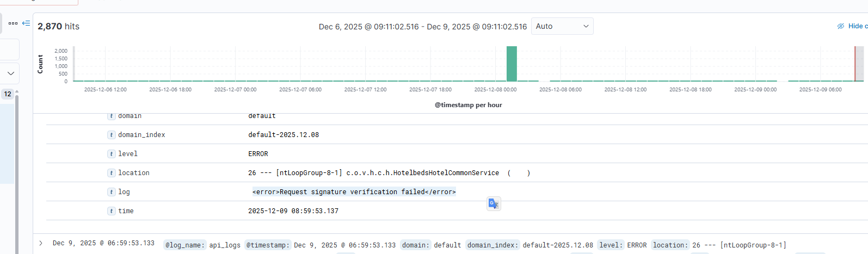868x254 pixels.
Task: Click the 12 fields count badge
Action: [8, 94]
